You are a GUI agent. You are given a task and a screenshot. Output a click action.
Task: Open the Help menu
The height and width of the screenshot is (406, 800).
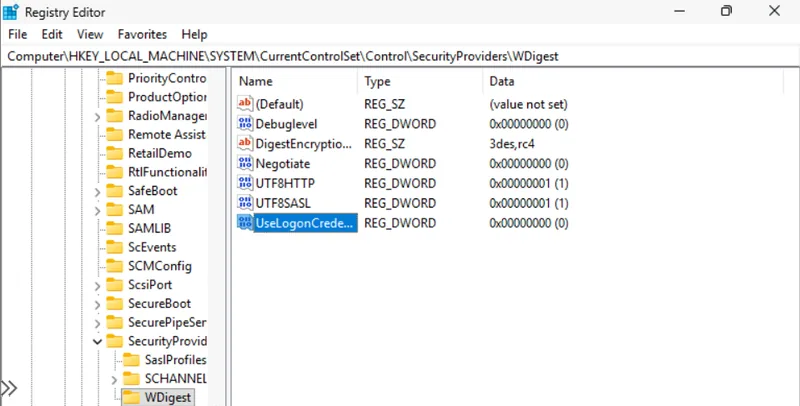194,34
